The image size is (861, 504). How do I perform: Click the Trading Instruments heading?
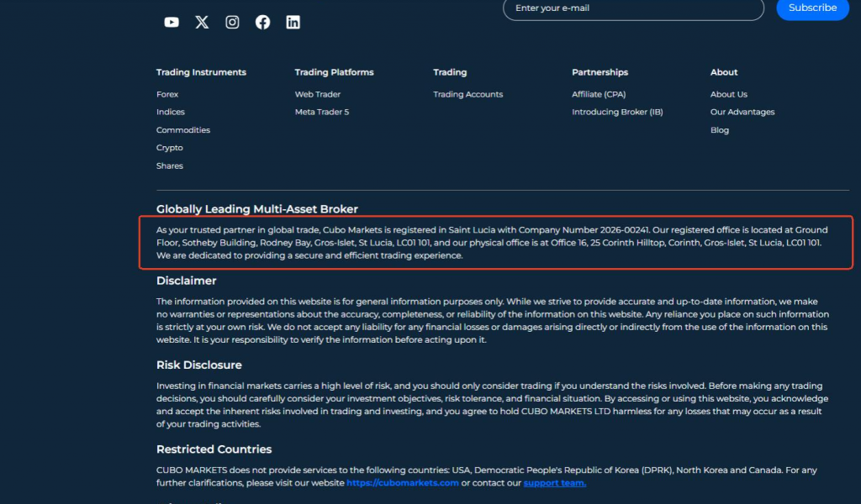(x=201, y=72)
